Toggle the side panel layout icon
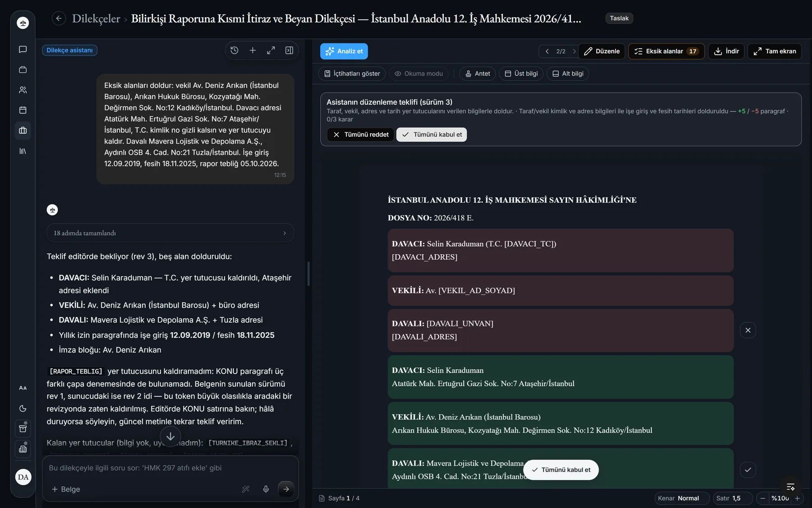The width and height of the screenshot is (812, 508). point(289,51)
